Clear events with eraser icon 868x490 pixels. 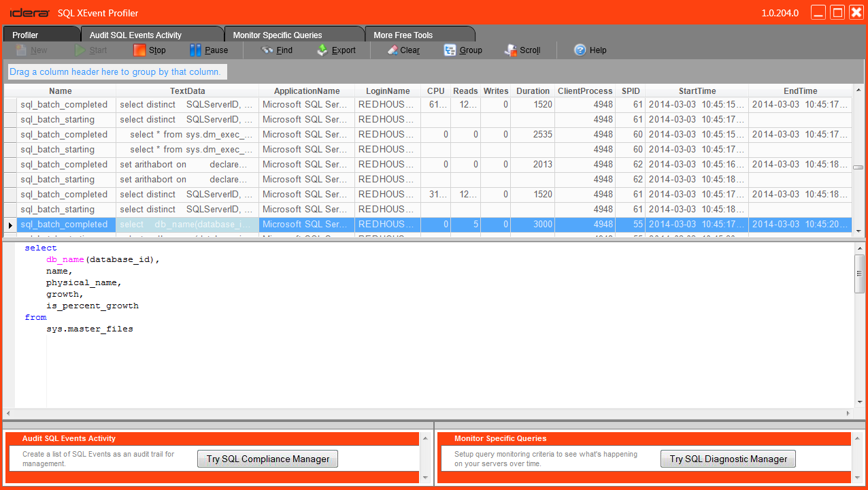(x=393, y=50)
